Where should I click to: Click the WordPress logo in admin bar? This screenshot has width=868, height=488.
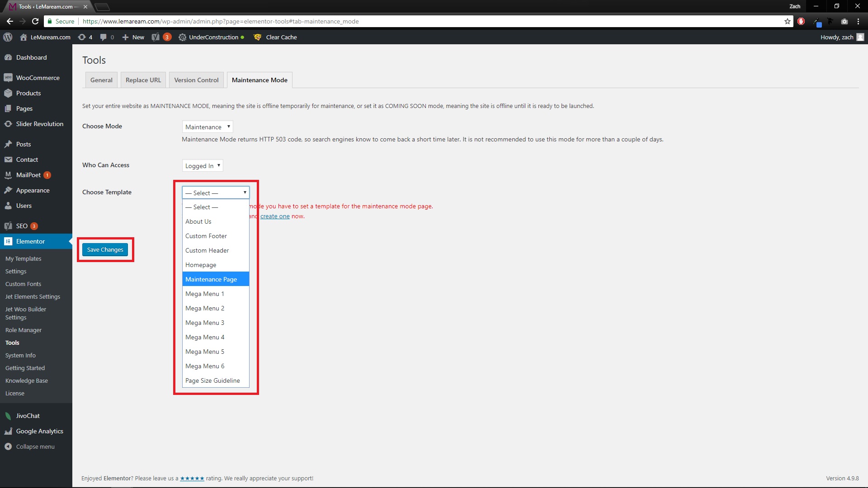[x=8, y=37]
